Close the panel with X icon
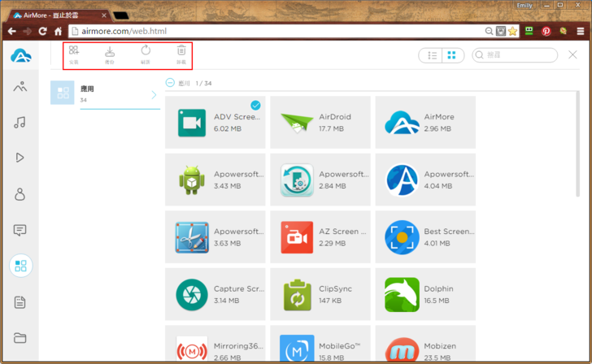 [572, 54]
